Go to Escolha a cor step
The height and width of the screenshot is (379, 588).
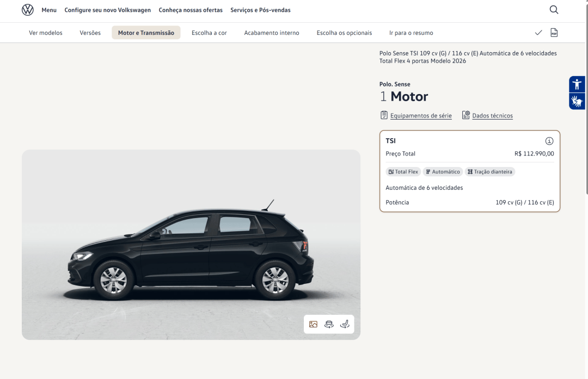209,33
